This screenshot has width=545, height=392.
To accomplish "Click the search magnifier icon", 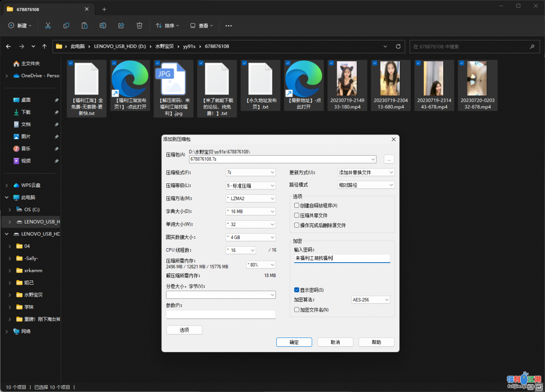I will [532, 46].
